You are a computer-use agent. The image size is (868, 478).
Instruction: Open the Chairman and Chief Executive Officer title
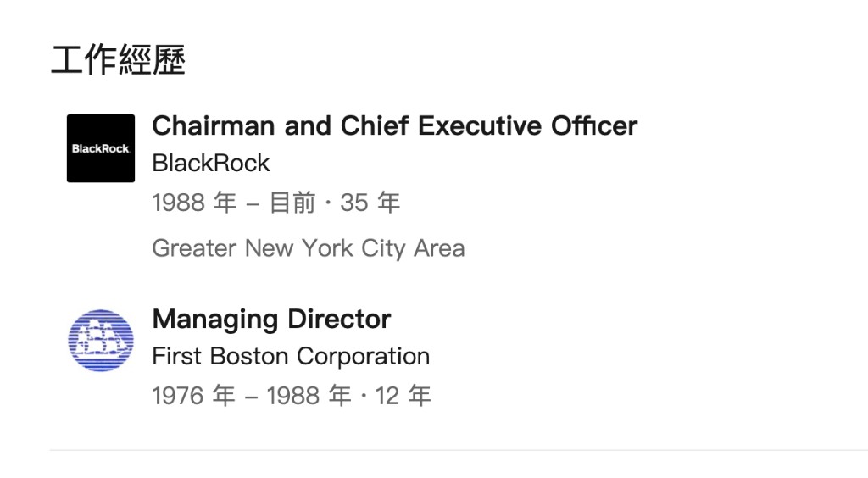[x=394, y=126]
